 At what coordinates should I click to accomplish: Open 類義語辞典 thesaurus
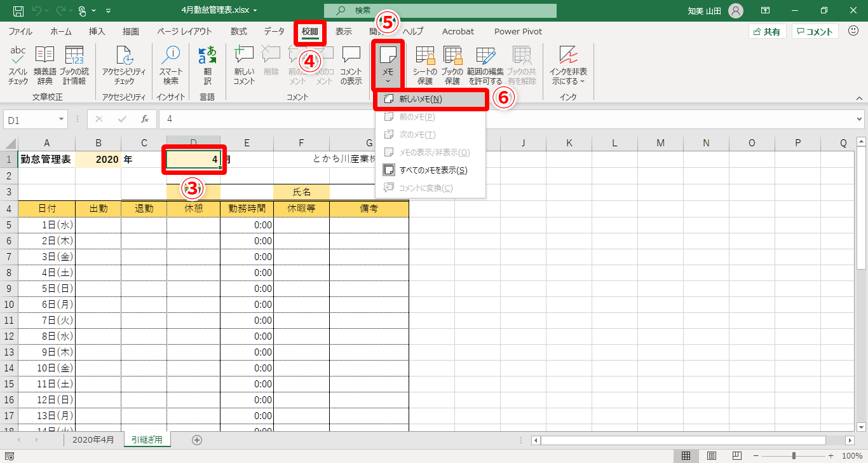tap(44, 66)
